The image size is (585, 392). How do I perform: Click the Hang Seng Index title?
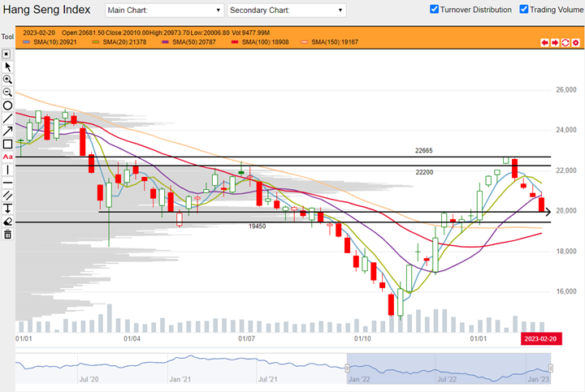coord(46,10)
